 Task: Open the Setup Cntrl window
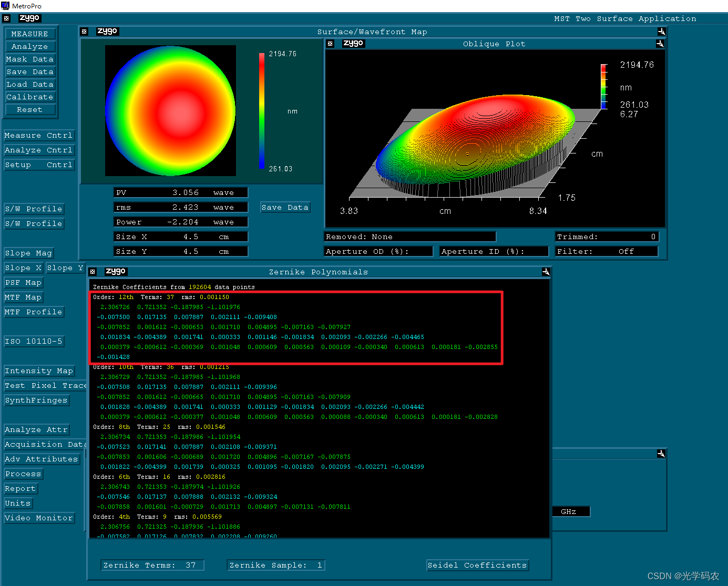click(39, 165)
